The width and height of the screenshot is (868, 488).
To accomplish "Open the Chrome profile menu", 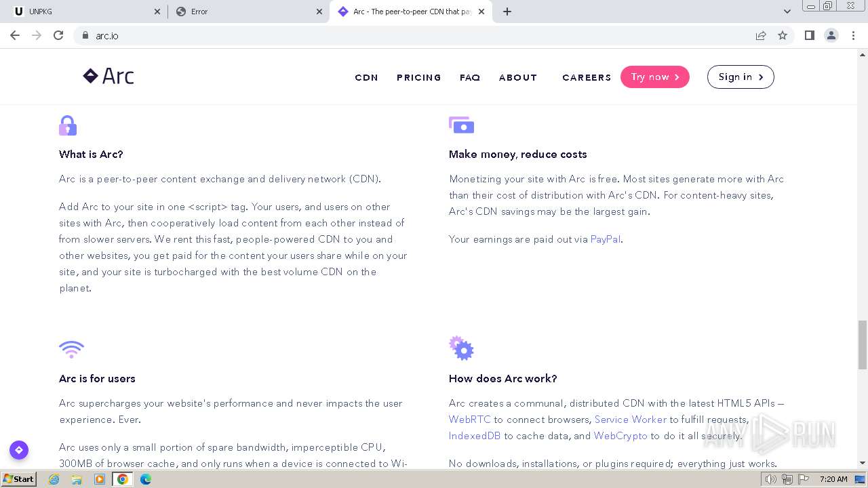I will (x=831, y=35).
